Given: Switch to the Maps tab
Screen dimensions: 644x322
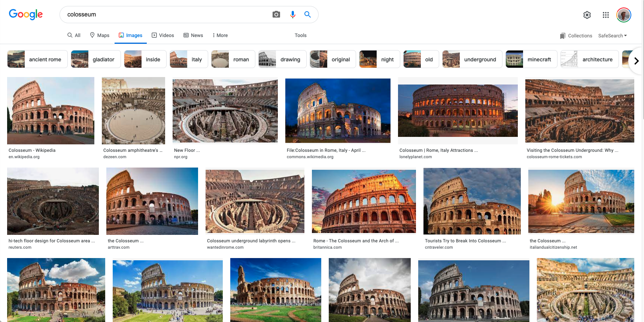Looking at the screenshot, I should (x=100, y=36).
